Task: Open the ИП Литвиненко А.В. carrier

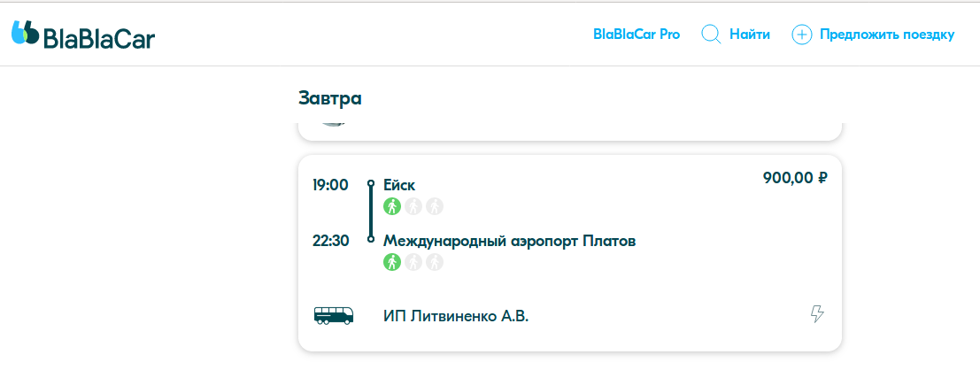Action: pos(456,316)
